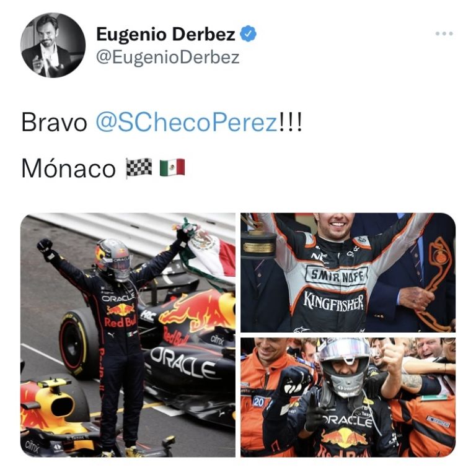Click the Mónaco text in the tweet
This screenshot has height=470, width=476.
pyautogui.click(x=69, y=168)
